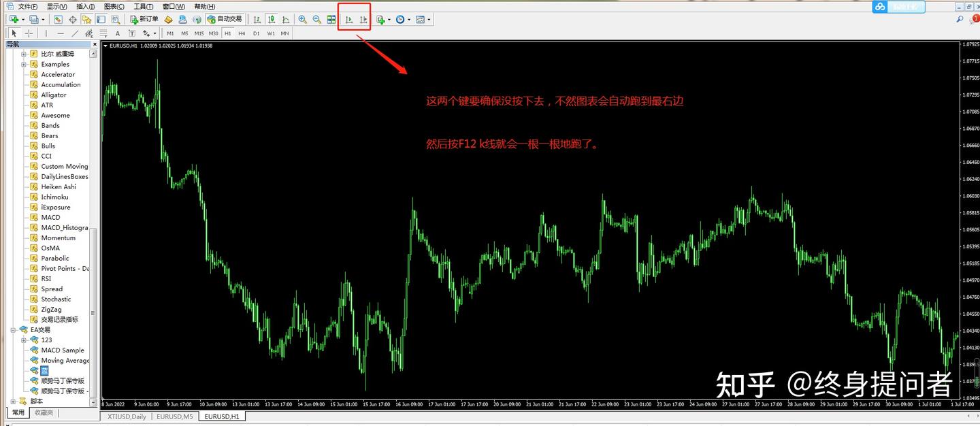980x426 pixels.
Task: Select the horizontal line drawing tool
Action: pyautogui.click(x=60, y=33)
